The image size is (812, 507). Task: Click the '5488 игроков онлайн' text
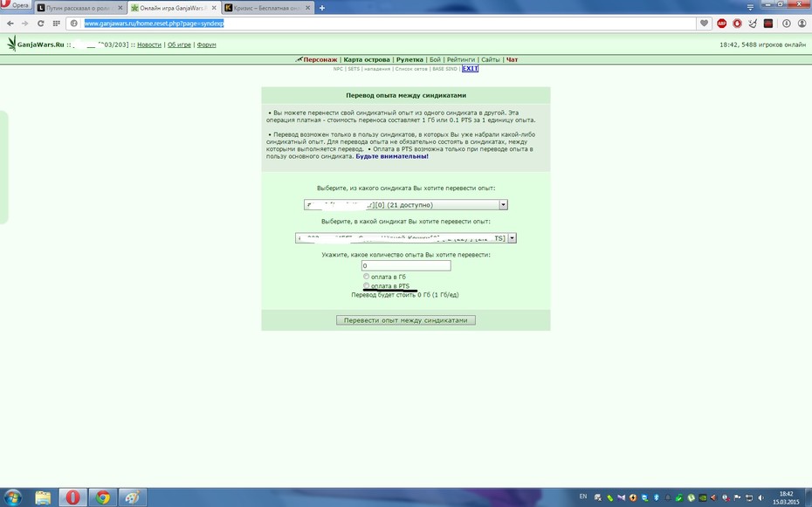coord(774,45)
